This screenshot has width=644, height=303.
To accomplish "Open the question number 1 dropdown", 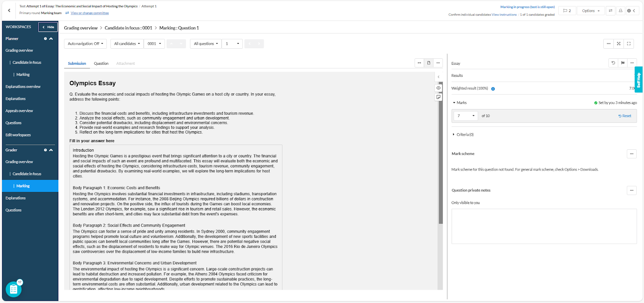I will (x=232, y=43).
